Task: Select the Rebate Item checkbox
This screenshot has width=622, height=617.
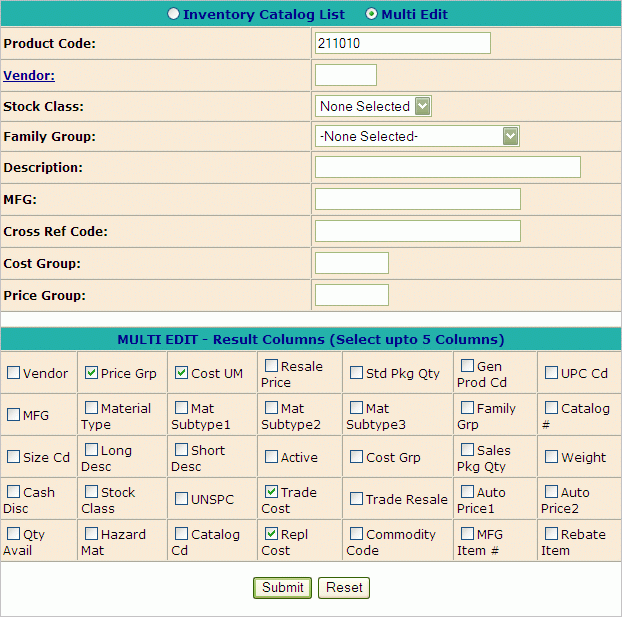Action: [551, 534]
